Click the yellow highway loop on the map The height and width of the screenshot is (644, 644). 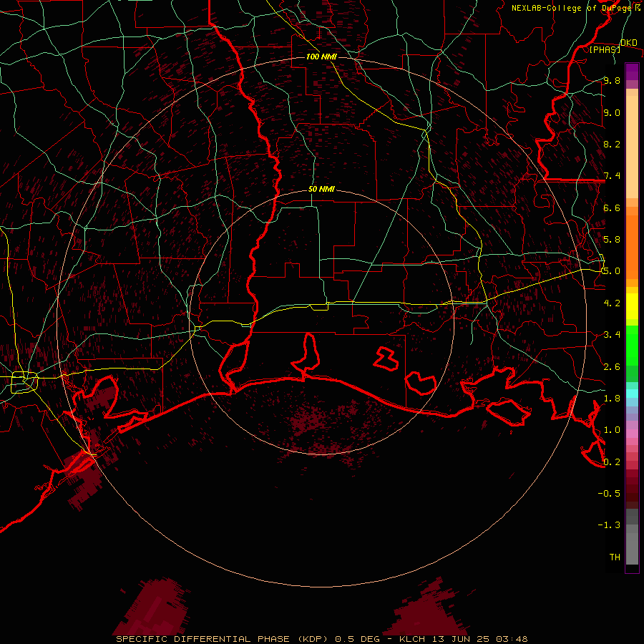(x=24, y=382)
